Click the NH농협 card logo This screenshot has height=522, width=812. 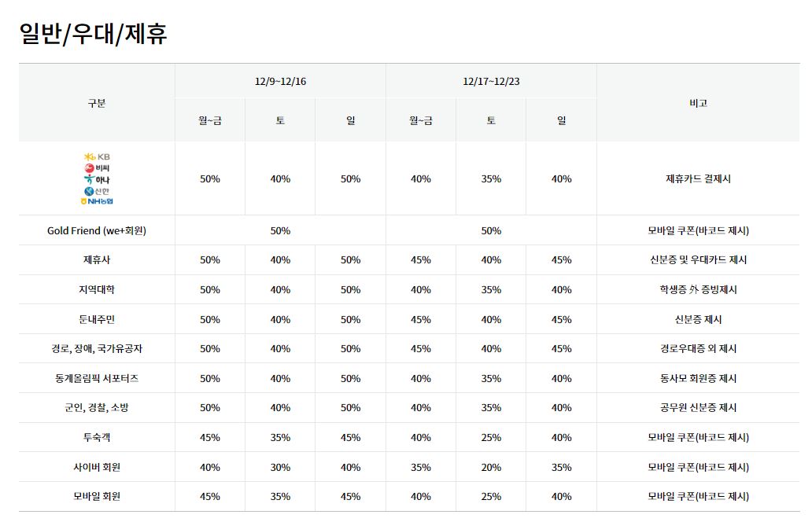[x=97, y=201]
